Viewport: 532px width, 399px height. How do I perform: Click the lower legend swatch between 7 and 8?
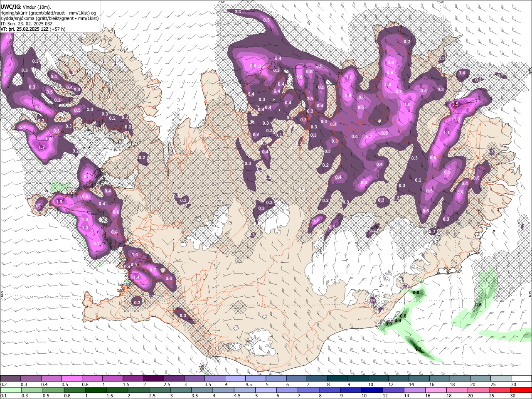click(308, 390)
